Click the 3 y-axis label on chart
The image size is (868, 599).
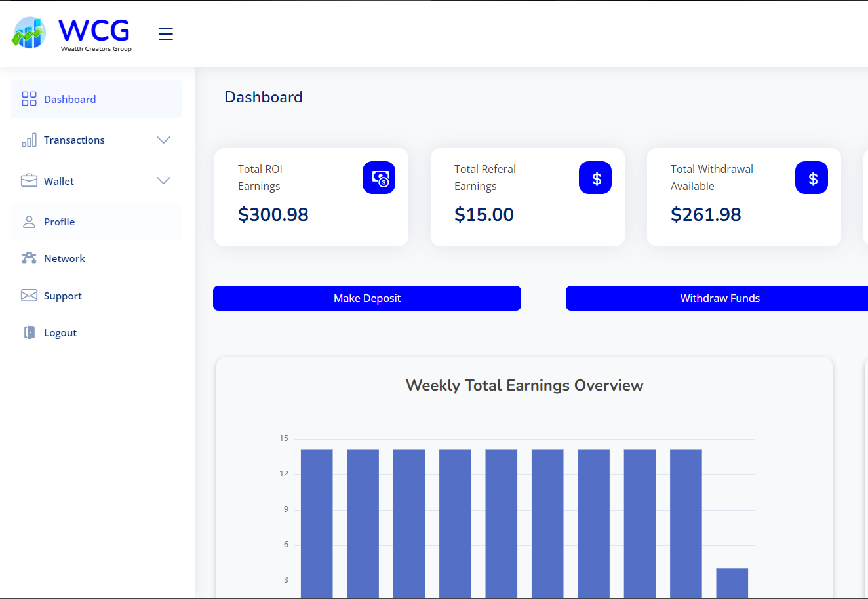(286, 580)
